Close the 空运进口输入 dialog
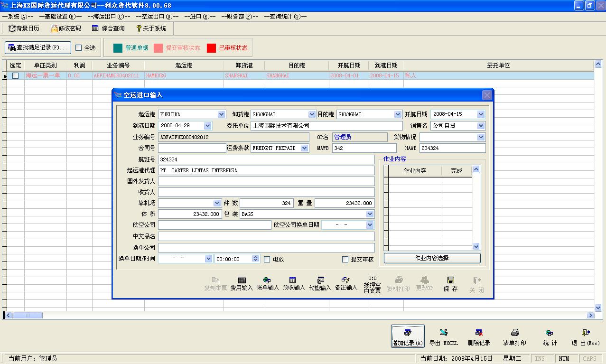Image resolution: width=606 pixels, height=364 pixels. pos(486,95)
